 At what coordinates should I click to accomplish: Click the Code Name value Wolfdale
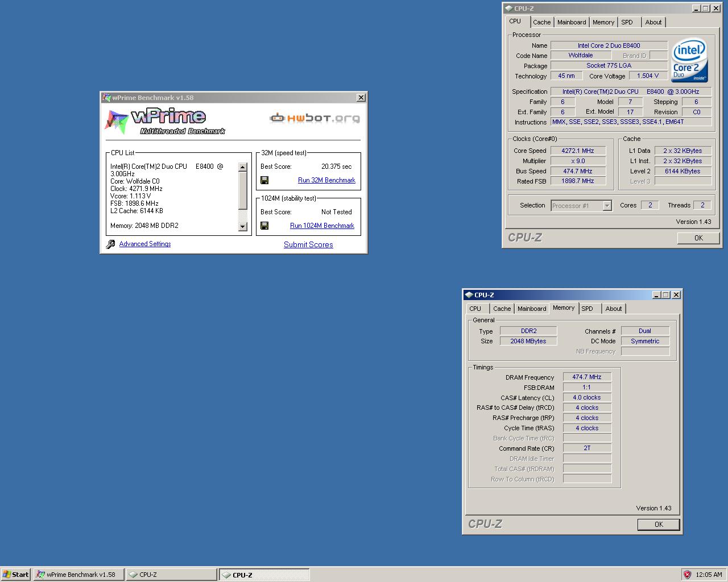click(580, 55)
